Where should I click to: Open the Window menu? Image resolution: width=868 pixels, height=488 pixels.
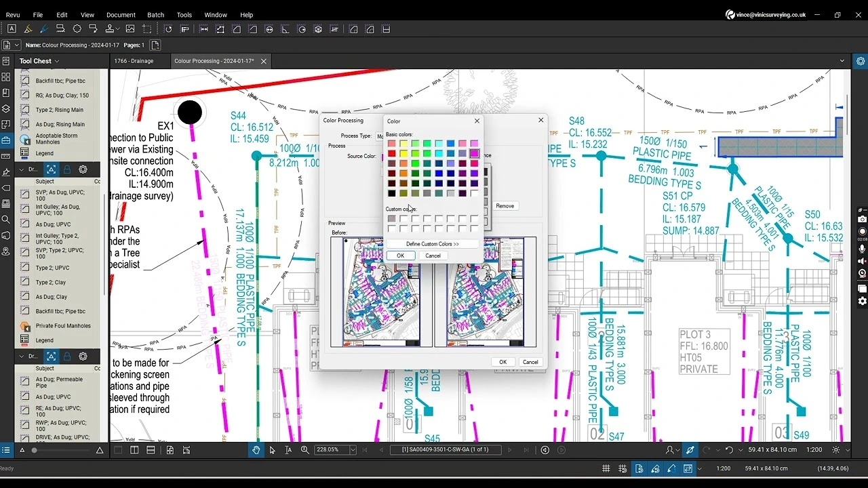pos(216,14)
